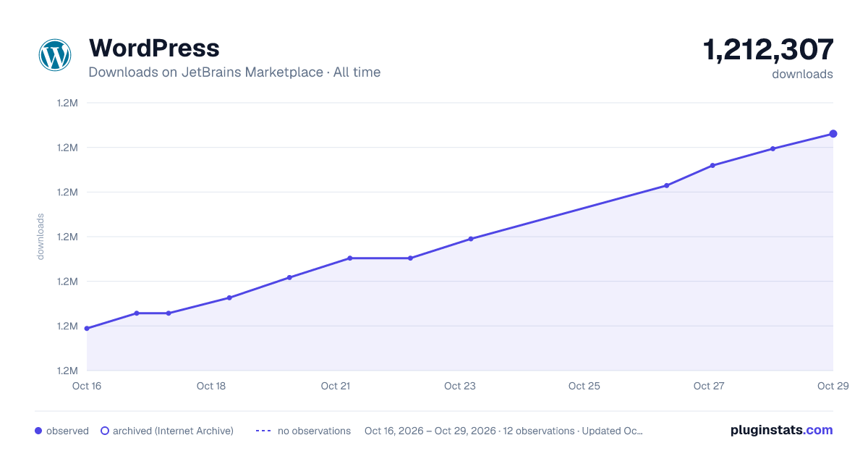Click the hollow circle beside "archived" legend

point(105,431)
